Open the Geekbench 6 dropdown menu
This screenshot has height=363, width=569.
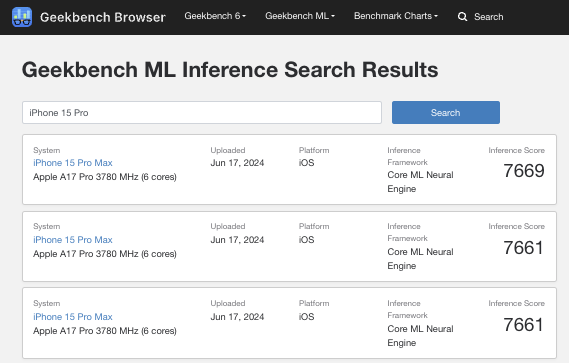pos(215,16)
